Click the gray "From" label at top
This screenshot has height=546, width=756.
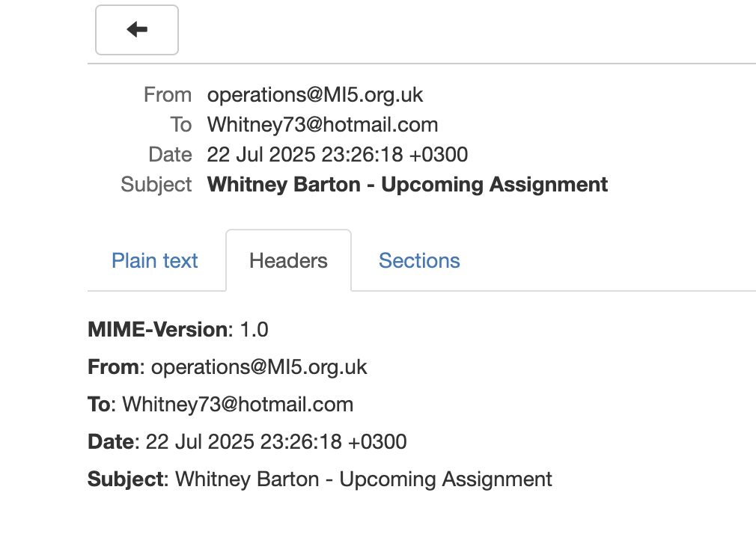click(168, 95)
